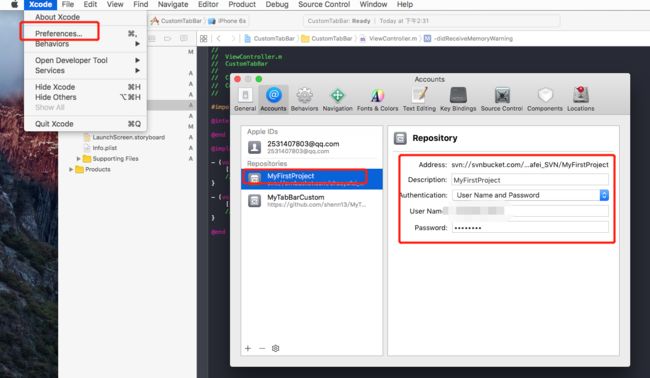Image resolution: width=650 pixels, height=378 pixels.
Task: Open the Editor menu
Action: [x=208, y=5]
